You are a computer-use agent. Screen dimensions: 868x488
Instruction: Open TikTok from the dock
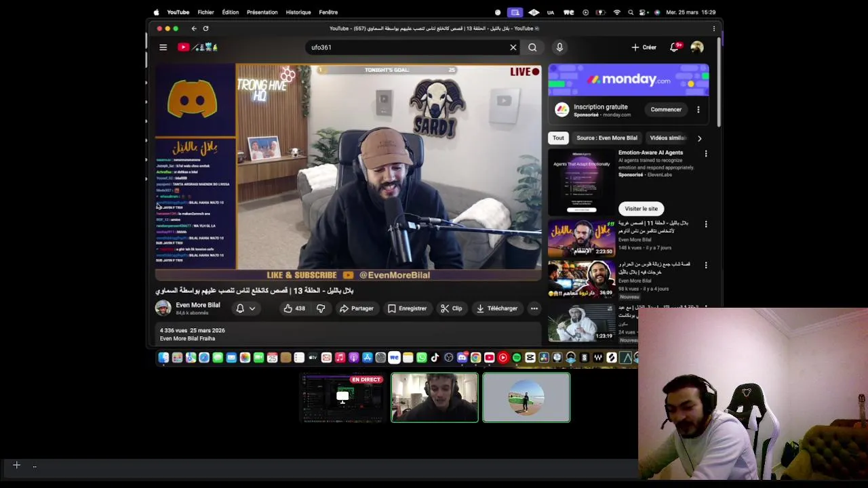click(435, 358)
